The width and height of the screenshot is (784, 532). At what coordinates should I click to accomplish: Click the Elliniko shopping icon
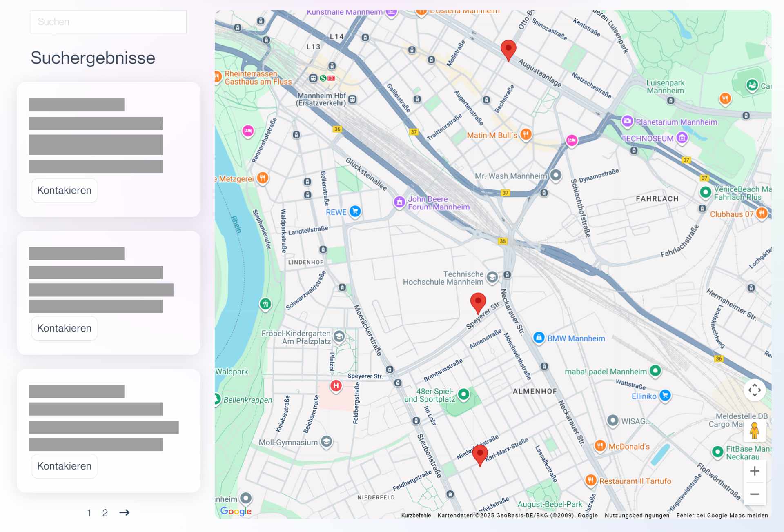point(665,396)
